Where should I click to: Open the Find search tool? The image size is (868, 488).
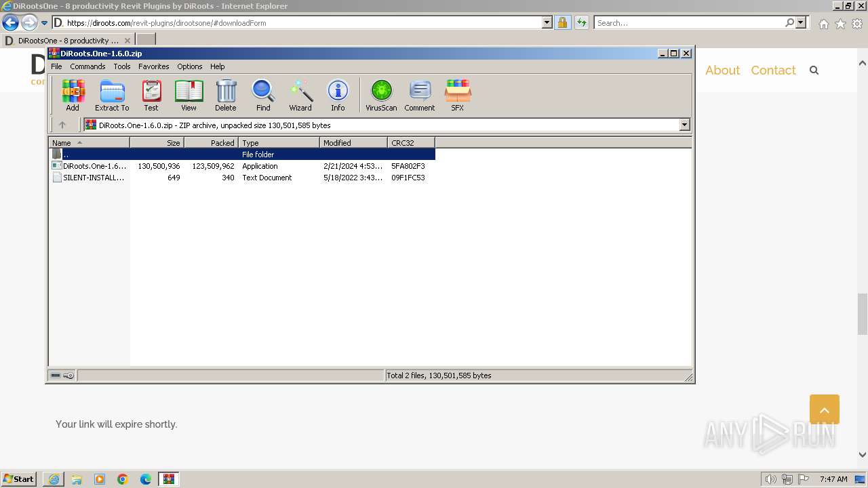click(x=263, y=96)
